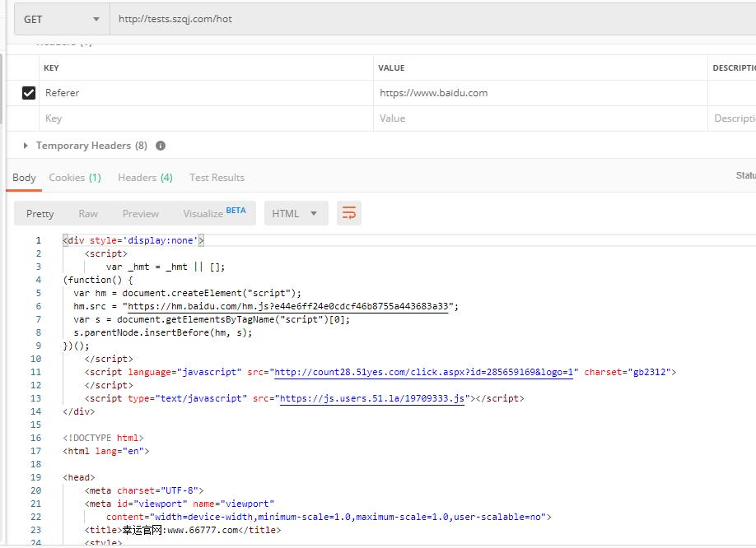Select the Preview view mode
756x548 pixels.
(x=140, y=214)
